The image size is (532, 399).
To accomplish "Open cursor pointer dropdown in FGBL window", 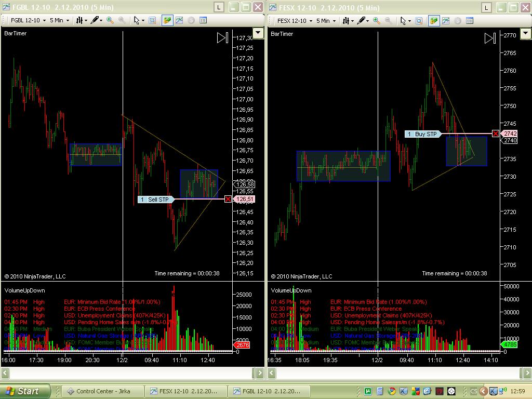I will pyautogui.click(x=138, y=20).
